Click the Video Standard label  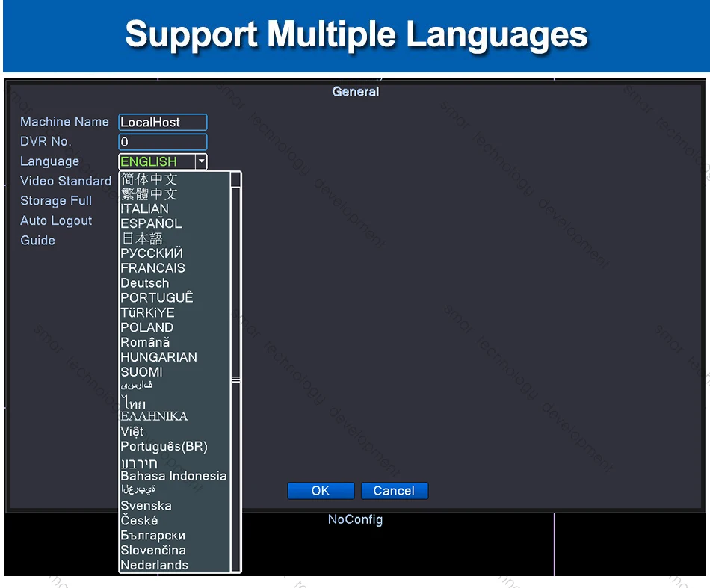tap(66, 181)
